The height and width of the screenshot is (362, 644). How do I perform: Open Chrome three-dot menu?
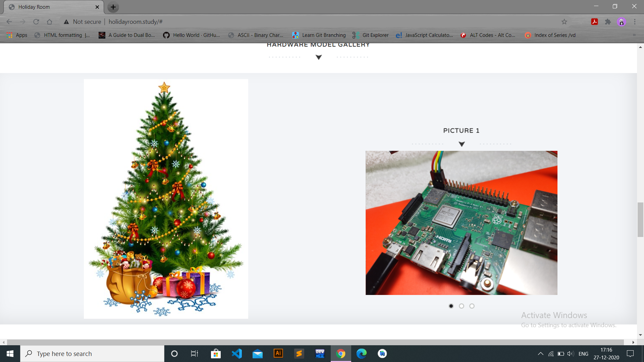pyautogui.click(x=635, y=22)
